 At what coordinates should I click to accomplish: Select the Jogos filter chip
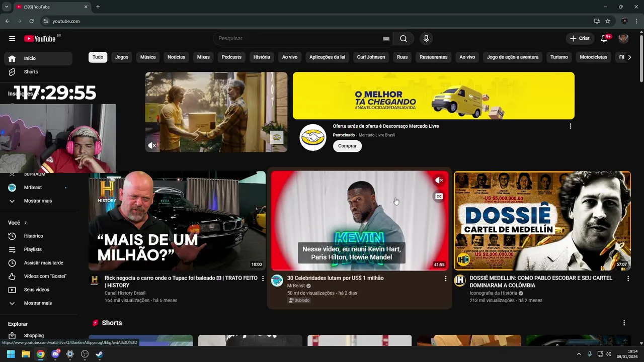click(122, 57)
